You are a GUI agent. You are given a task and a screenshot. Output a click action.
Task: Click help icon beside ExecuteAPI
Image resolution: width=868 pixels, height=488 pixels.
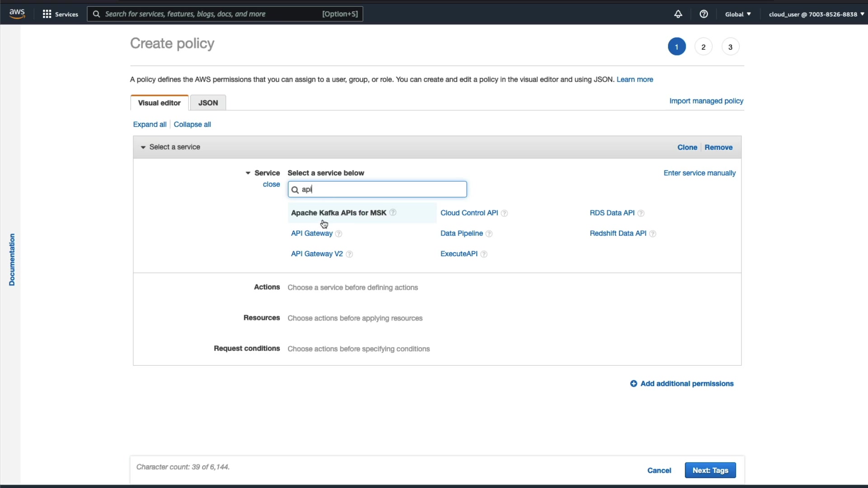point(484,254)
